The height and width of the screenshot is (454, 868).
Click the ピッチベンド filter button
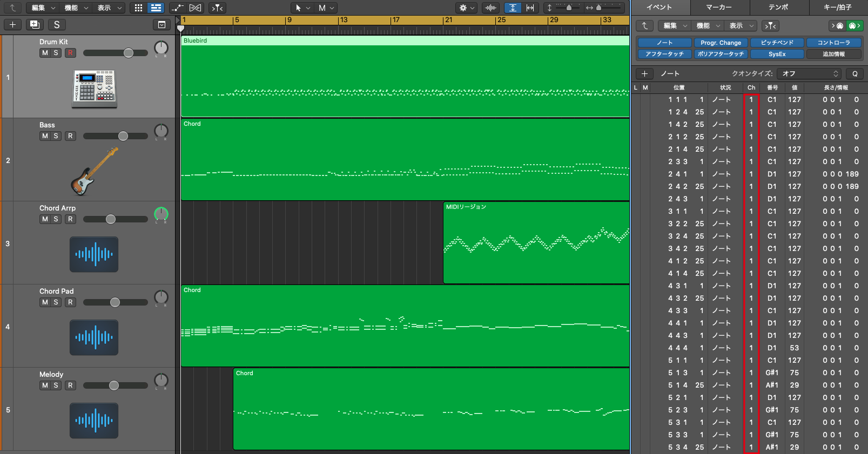[777, 43]
